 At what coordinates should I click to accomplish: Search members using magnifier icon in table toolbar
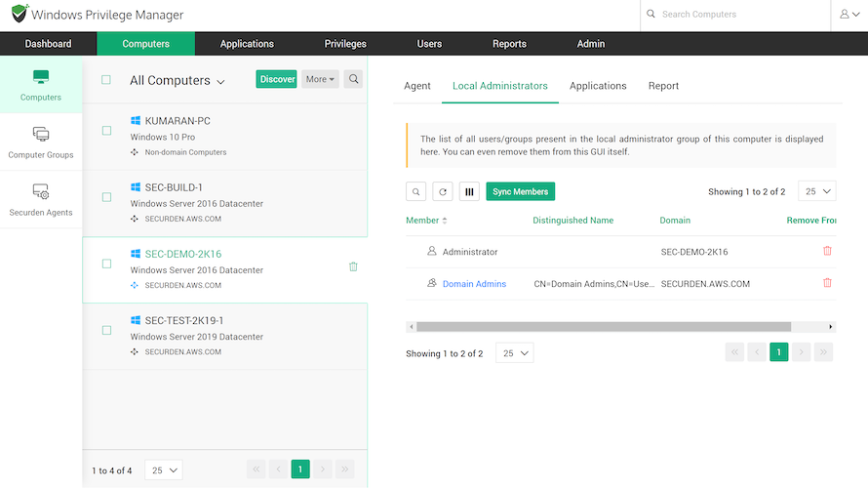click(x=415, y=191)
